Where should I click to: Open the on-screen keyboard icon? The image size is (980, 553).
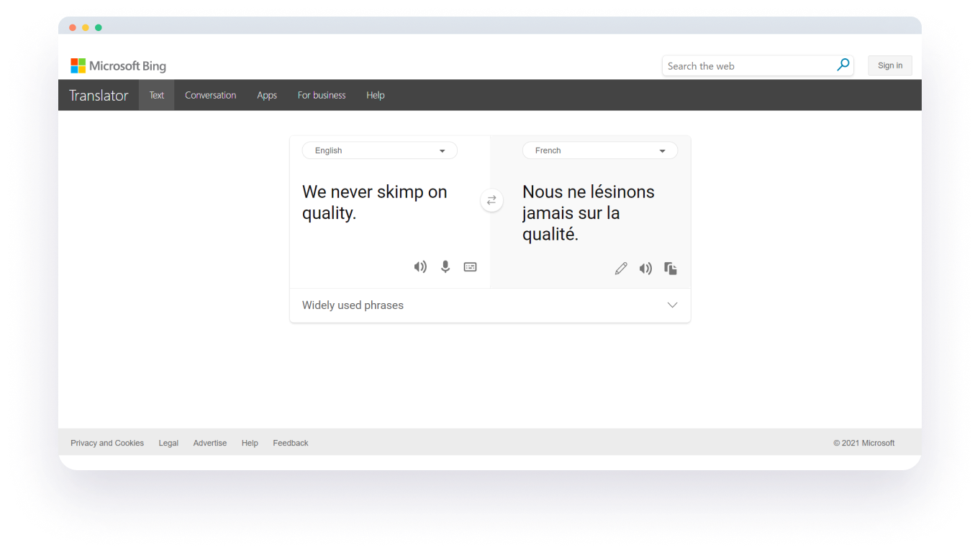pos(470,266)
